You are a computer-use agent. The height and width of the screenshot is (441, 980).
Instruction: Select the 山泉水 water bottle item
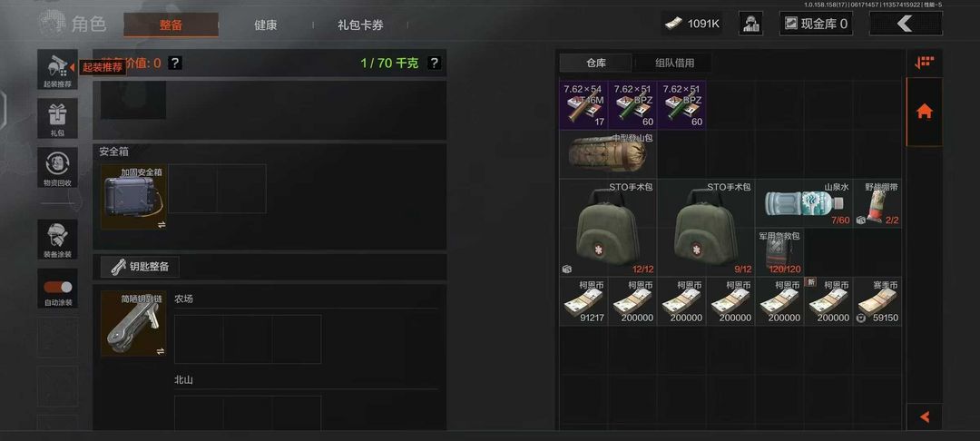click(804, 203)
